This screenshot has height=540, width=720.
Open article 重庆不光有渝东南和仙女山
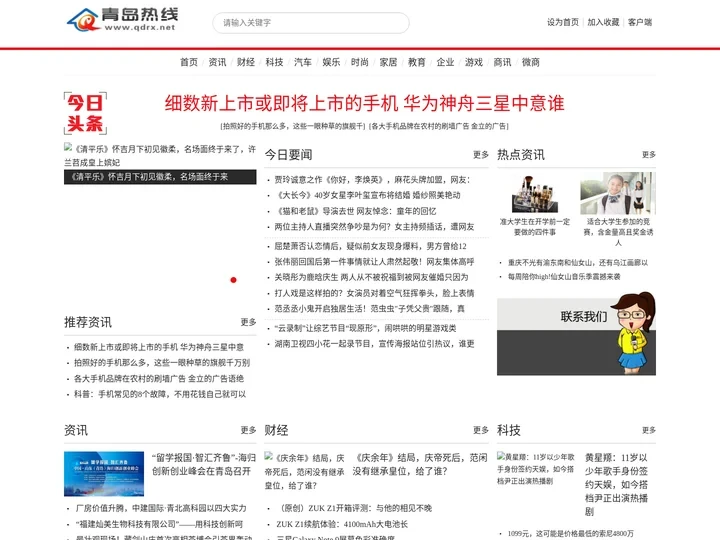coord(578,263)
